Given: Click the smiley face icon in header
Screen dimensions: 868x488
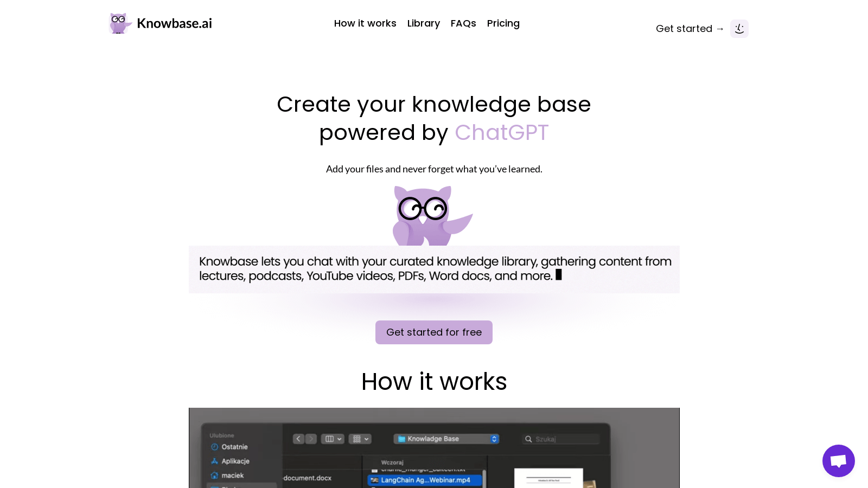Looking at the screenshot, I should pyautogui.click(x=739, y=29).
